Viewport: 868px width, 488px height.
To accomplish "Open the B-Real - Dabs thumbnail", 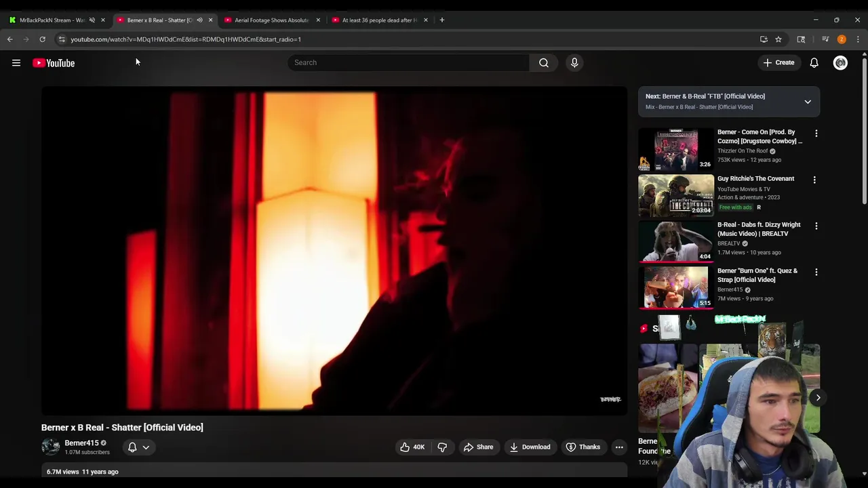I will tap(676, 241).
